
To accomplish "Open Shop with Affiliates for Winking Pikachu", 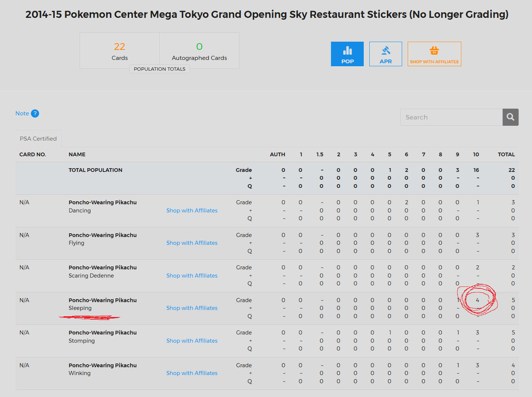I will 192,373.
